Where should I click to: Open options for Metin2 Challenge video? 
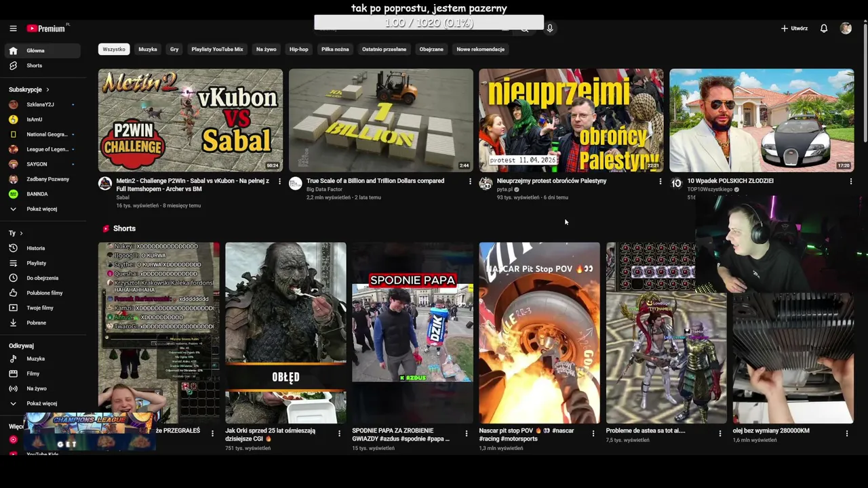[279, 182]
